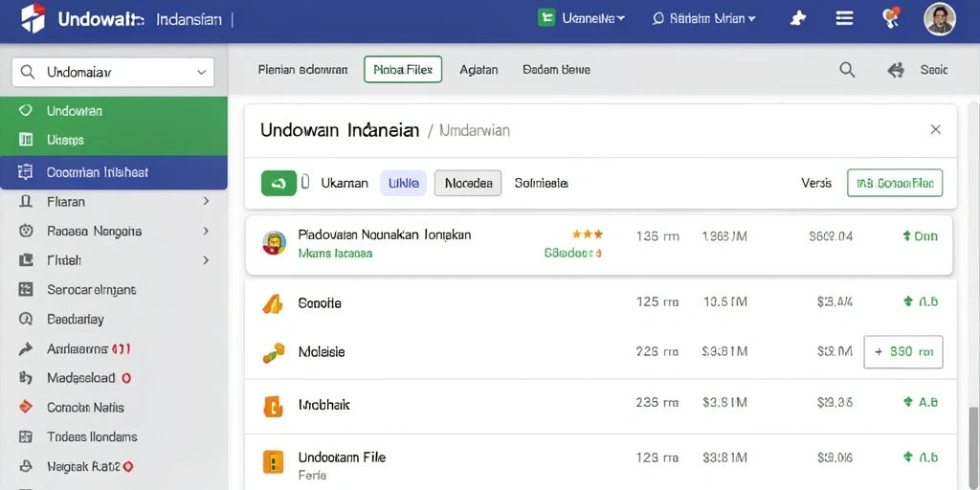This screenshot has height=490, width=980.
Task: Click the green action in Undoolann File row
Action: point(921,457)
